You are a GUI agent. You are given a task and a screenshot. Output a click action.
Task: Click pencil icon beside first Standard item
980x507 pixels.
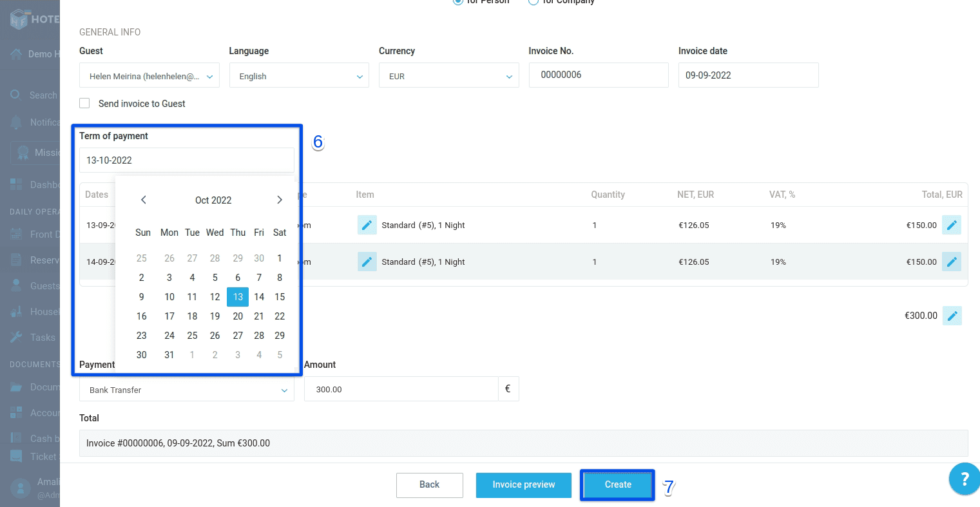pos(367,225)
